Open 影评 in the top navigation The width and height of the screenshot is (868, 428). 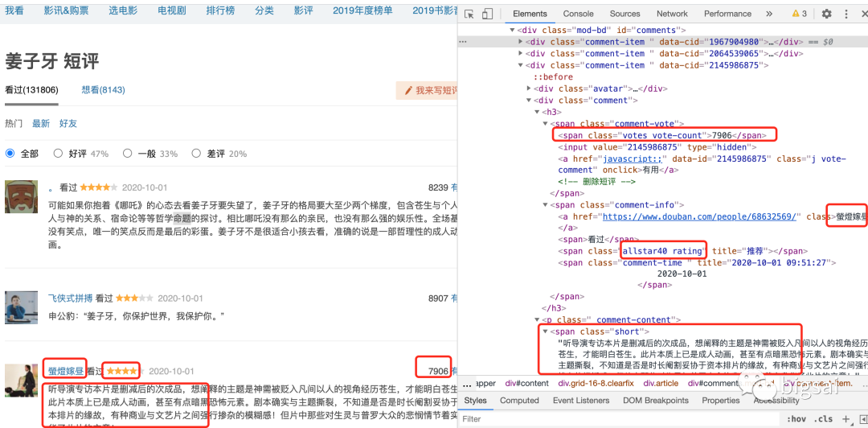[x=303, y=10]
